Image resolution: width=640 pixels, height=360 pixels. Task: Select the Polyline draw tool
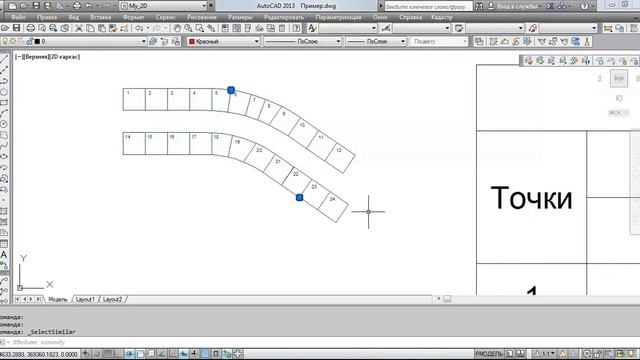(x=4, y=81)
